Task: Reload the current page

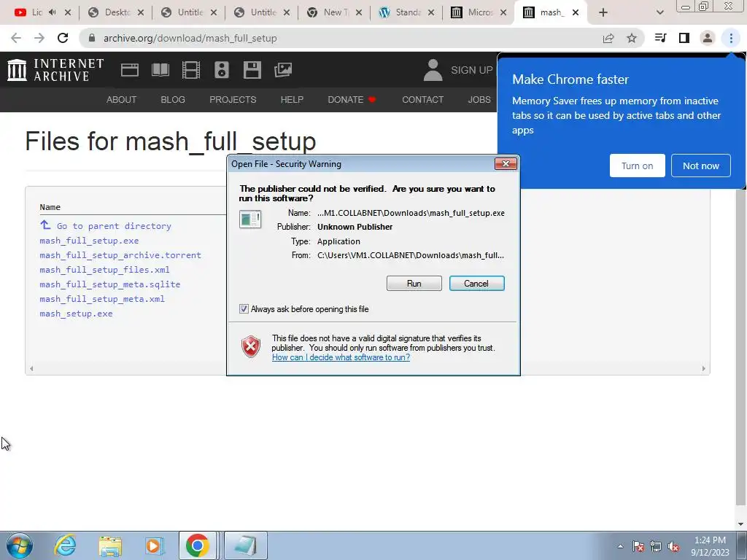Action: pyautogui.click(x=63, y=38)
